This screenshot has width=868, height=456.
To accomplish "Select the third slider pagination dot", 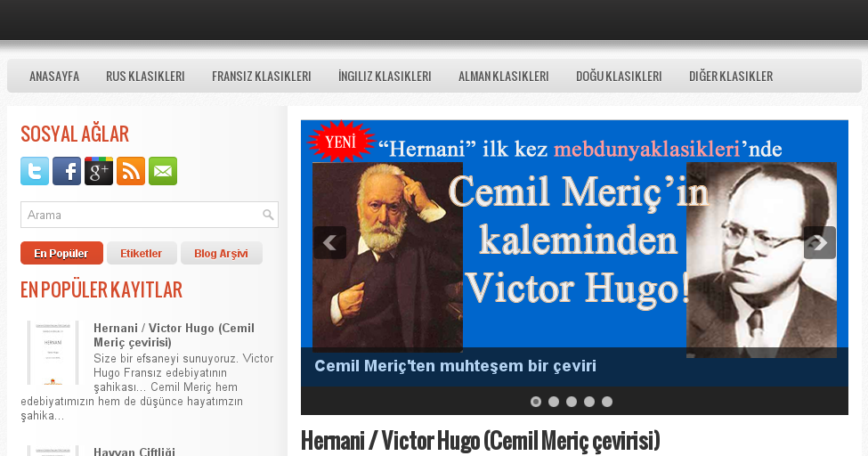I will [x=572, y=402].
